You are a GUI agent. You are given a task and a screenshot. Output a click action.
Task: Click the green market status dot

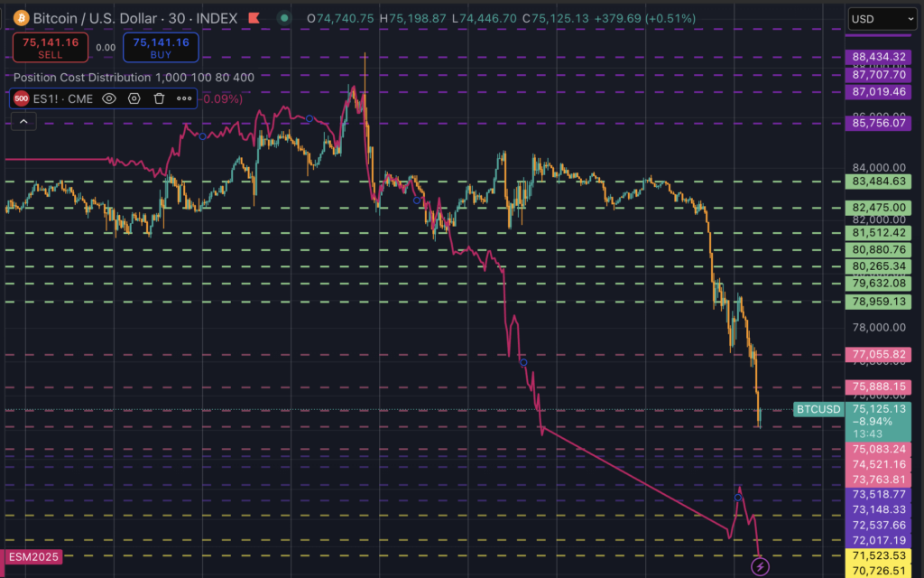click(x=282, y=17)
